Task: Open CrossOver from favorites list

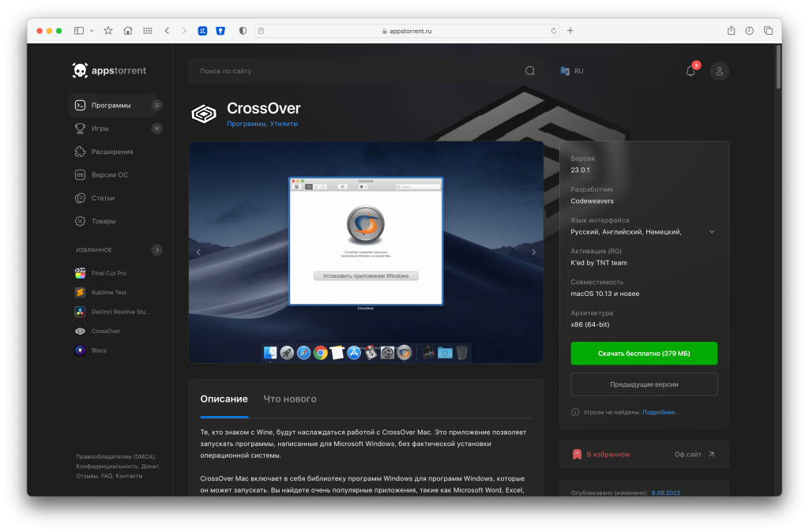Action: click(97, 331)
